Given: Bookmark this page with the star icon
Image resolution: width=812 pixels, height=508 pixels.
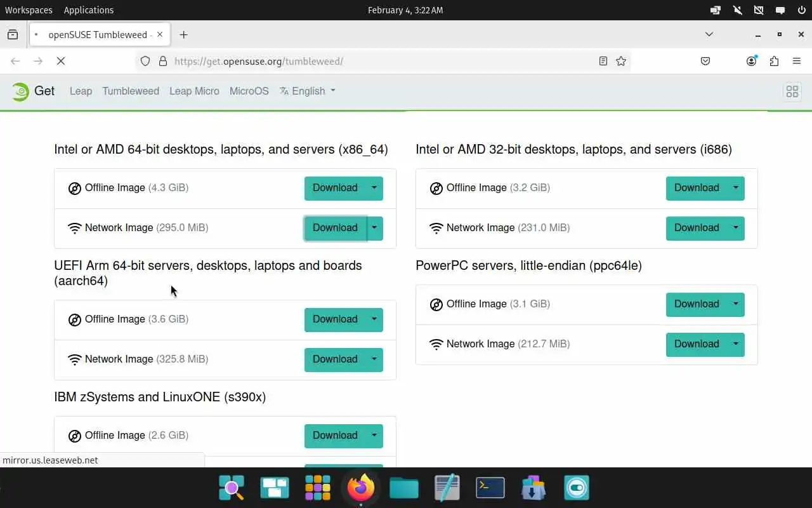Looking at the screenshot, I should point(621,61).
